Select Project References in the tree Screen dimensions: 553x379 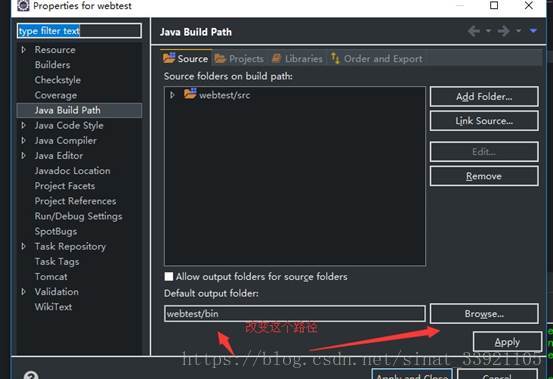(75, 201)
